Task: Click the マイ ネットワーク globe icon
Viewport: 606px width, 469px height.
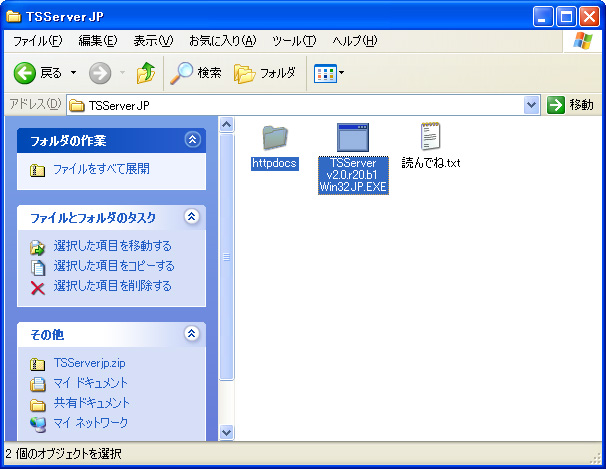Action: click(x=38, y=424)
